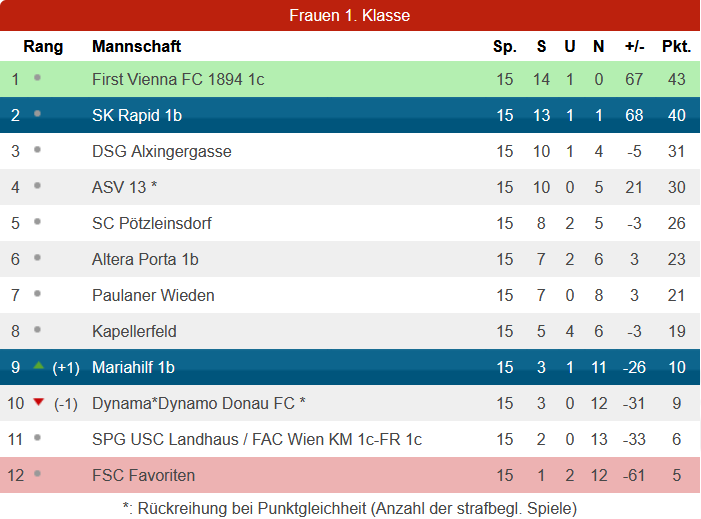Click the red down arrow beside Dynama*Dynamo Donau
The image size is (701, 519).
coord(38,402)
